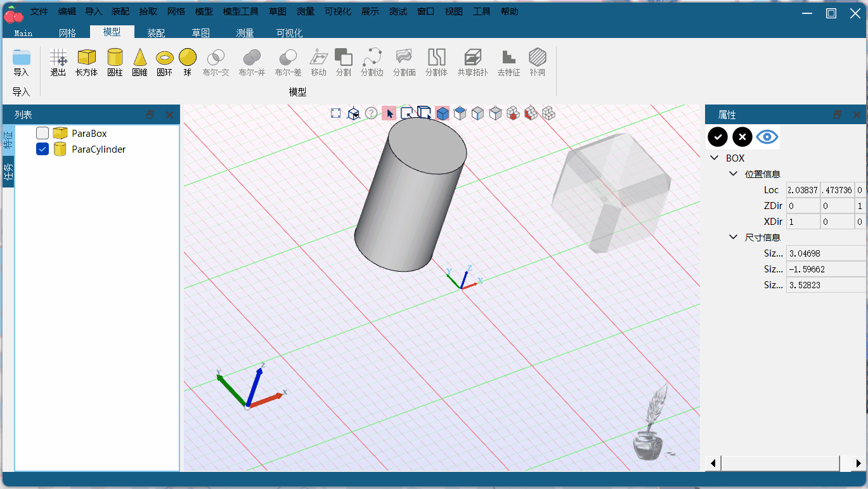The width and height of the screenshot is (868, 489).
Task: Click the size field with -1.59662
Action: click(x=826, y=269)
